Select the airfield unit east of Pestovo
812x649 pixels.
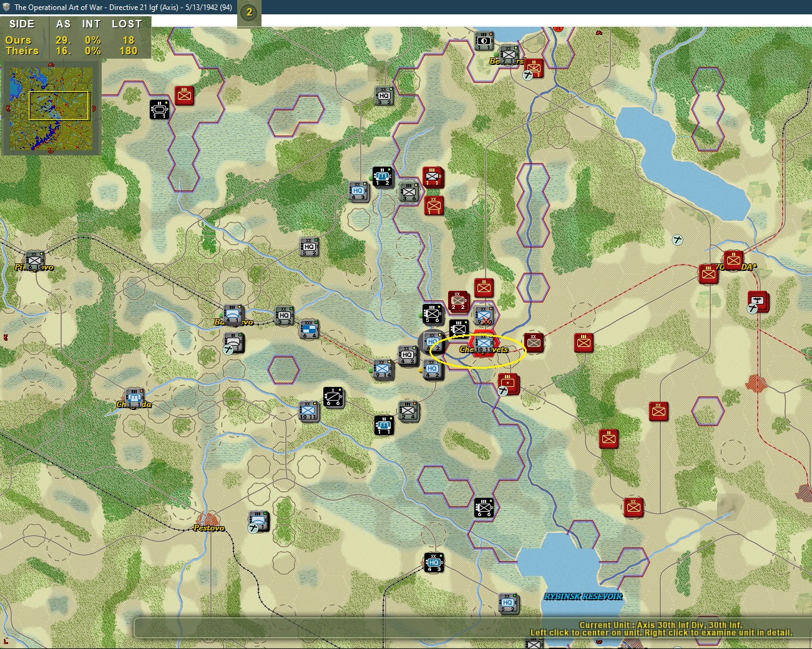(258, 521)
